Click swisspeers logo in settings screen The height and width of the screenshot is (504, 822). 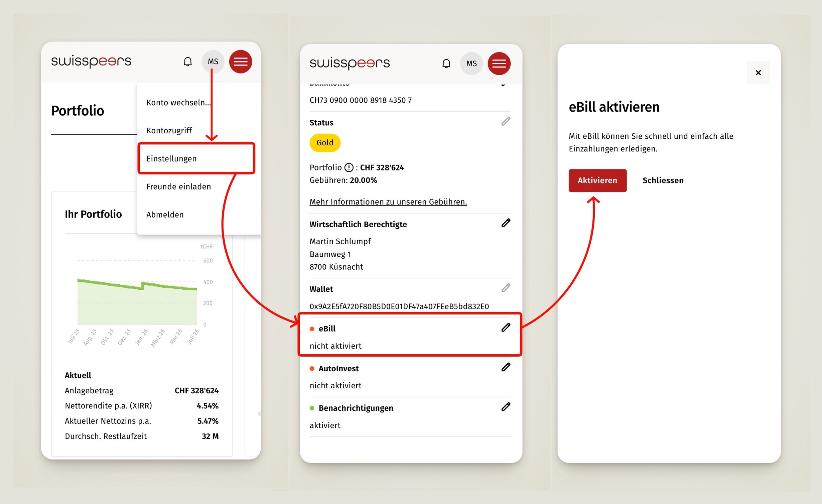(x=350, y=64)
